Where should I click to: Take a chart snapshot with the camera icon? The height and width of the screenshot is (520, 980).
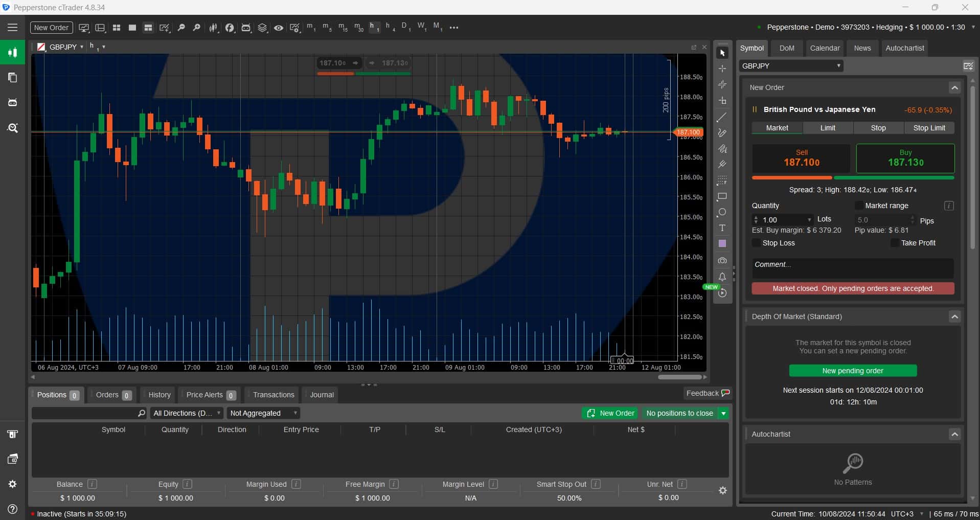(722, 260)
